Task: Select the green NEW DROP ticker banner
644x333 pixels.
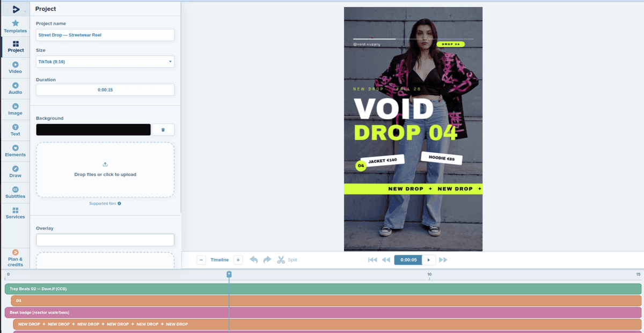Action: [x=413, y=189]
